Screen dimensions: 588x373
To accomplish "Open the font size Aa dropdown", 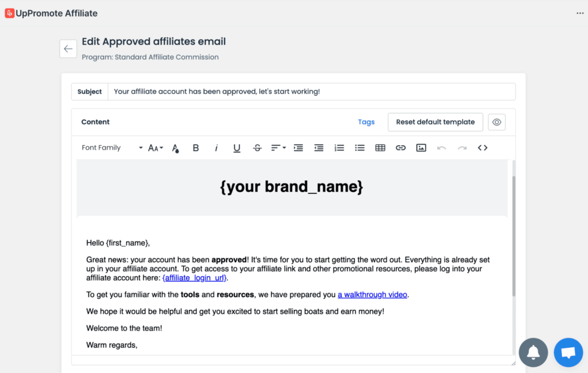I will pyautogui.click(x=154, y=147).
